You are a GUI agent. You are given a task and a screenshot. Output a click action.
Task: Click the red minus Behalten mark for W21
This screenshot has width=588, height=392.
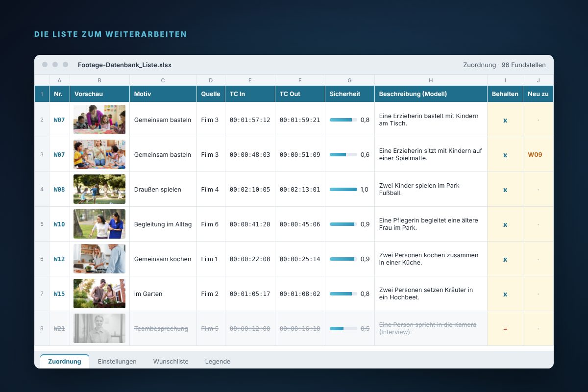(x=505, y=329)
